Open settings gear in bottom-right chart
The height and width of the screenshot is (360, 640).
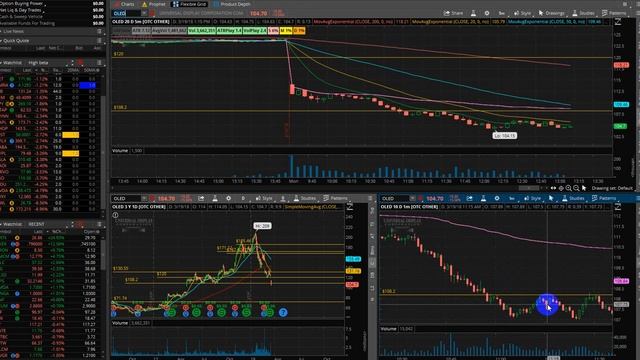pos(497,198)
